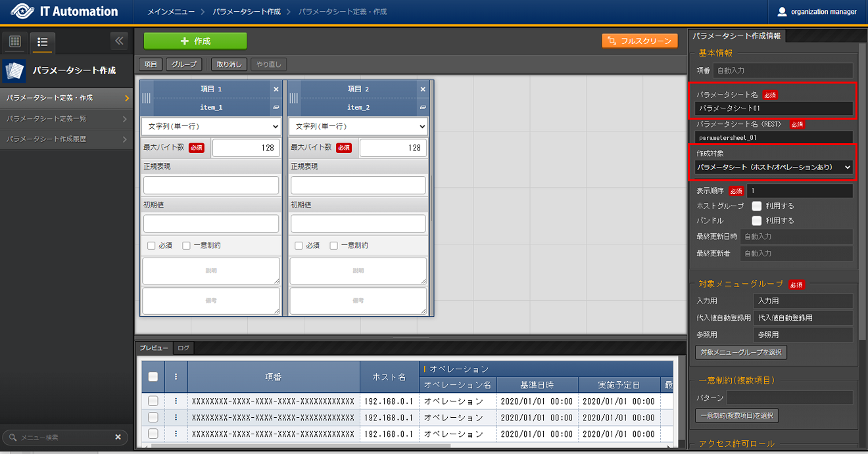Click 対象メニューグループを選択 button
Image resolution: width=868 pixels, height=454 pixels.
(740, 352)
